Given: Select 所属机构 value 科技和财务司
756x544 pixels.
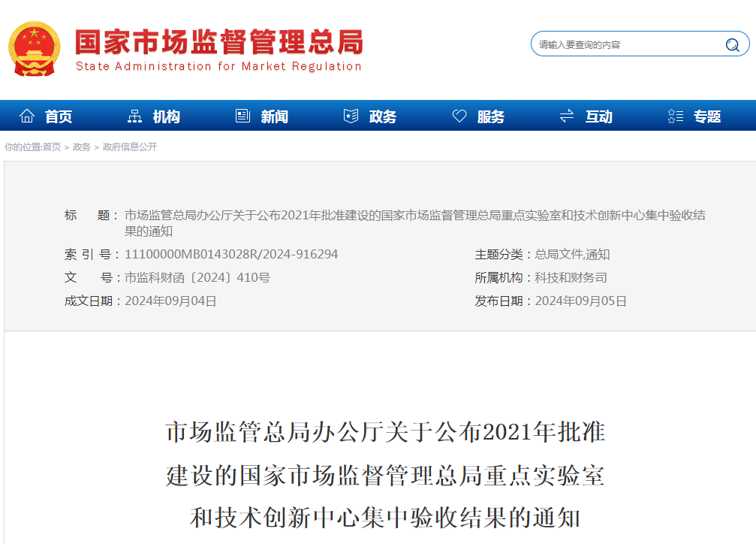Looking at the screenshot, I should (571, 277).
